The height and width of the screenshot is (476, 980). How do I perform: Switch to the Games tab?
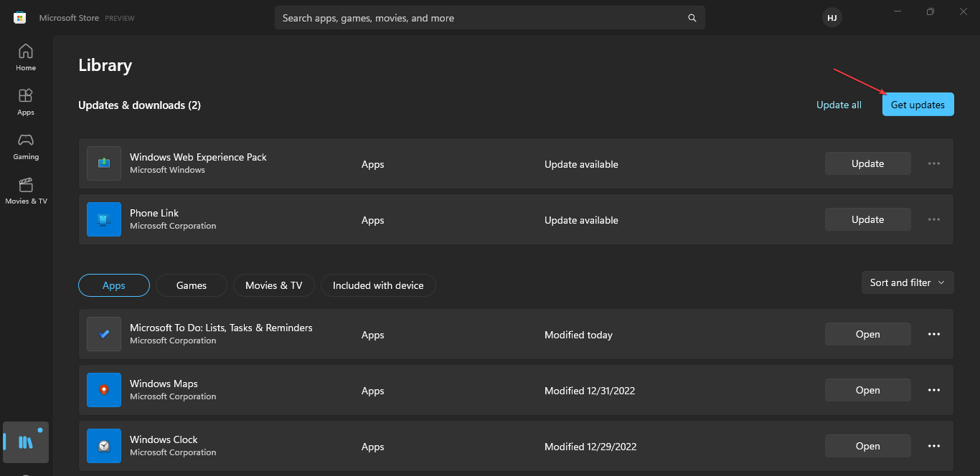point(191,285)
